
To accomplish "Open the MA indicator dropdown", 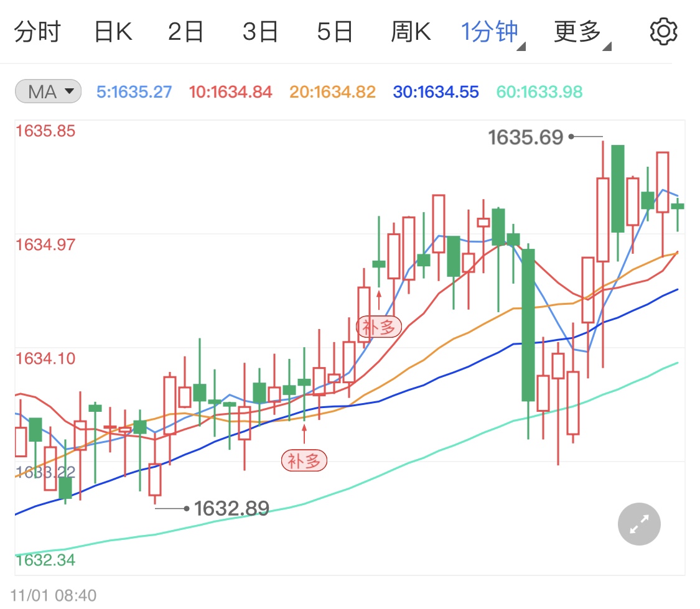I will pyautogui.click(x=48, y=91).
